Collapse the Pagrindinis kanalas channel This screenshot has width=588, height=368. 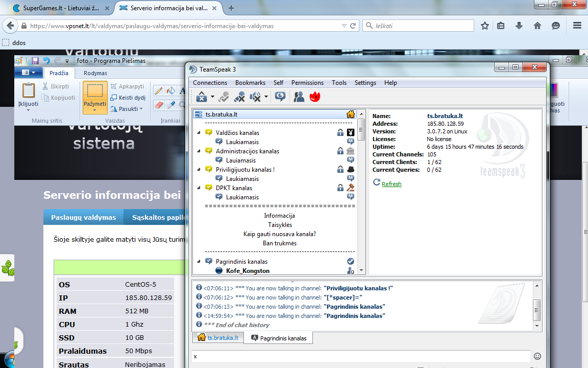coord(199,261)
